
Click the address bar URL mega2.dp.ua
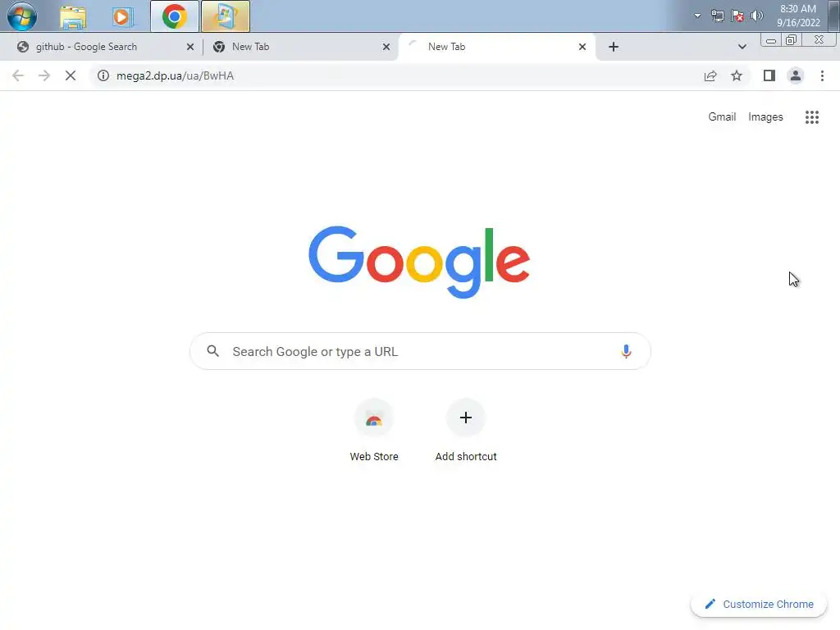pyautogui.click(x=176, y=75)
